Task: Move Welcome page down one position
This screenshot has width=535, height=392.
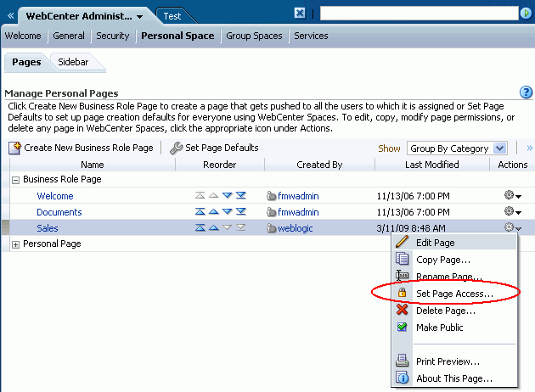Action: tap(228, 195)
